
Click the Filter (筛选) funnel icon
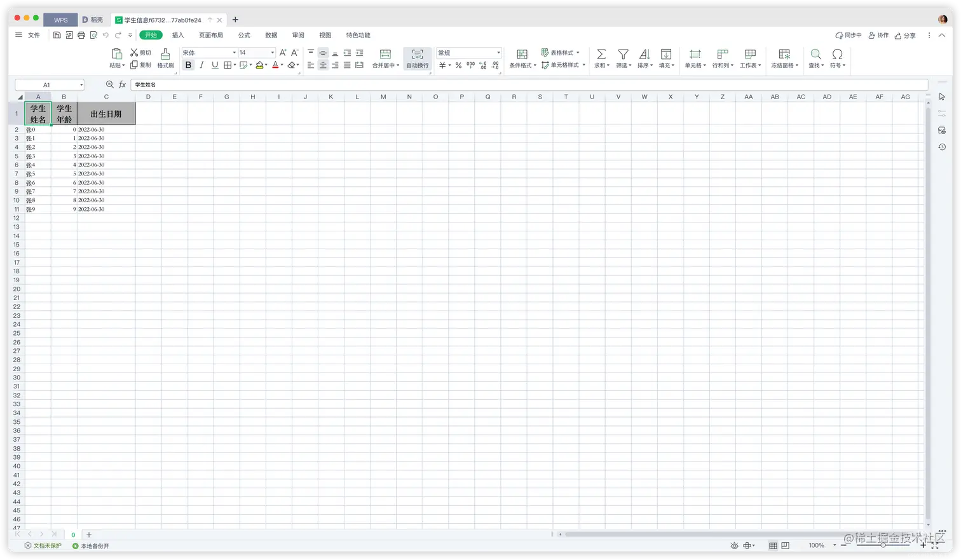point(624,54)
